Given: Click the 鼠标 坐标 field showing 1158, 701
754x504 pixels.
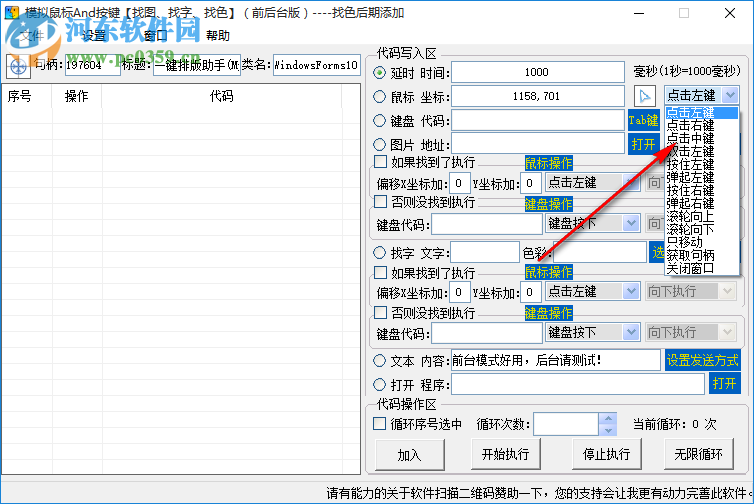Looking at the screenshot, I should point(538,96).
